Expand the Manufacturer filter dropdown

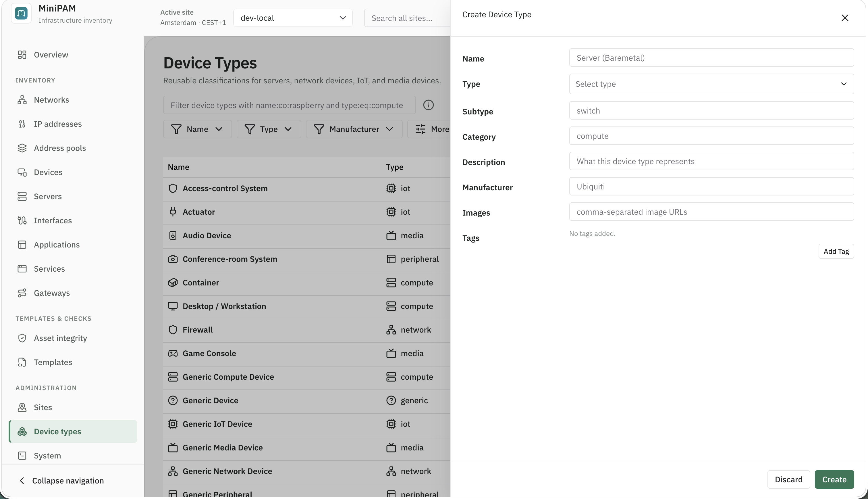pos(354,129)
